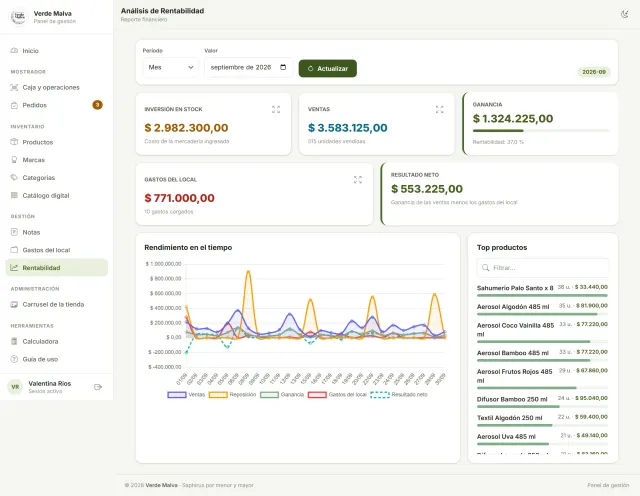Click the Verde Malva logo

(x=18, y=17)
